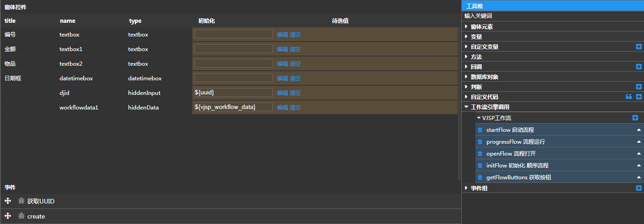Click the plus icon on 自定义变量 row
The image size is (644, 224).
[639, 47]
